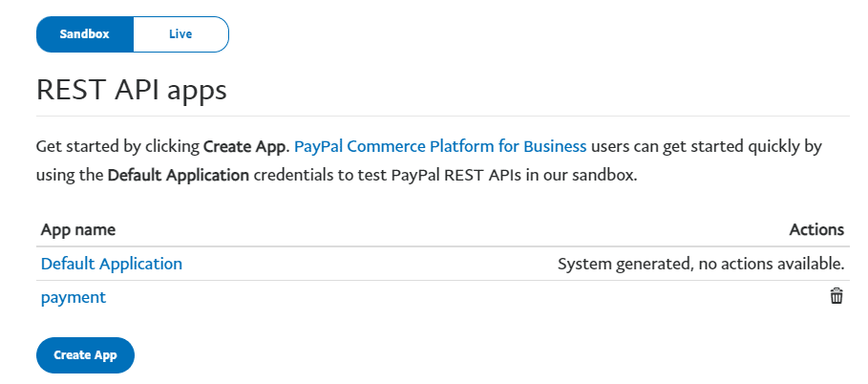Open the payment app details
Viewport: 868px width, 384px height.
click(74, 298)
